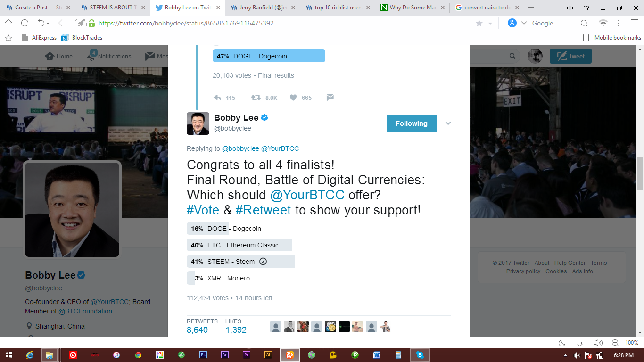Open the search engine dropdown next to Google
The height and width of the screenshot is (362, 644).
click(x=524, y=23)
